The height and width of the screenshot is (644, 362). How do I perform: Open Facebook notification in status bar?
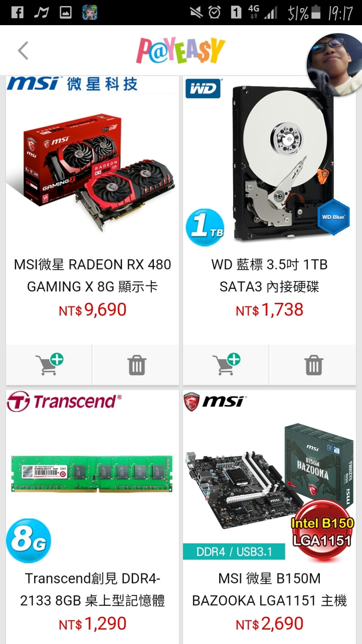[x=17, y=13]
